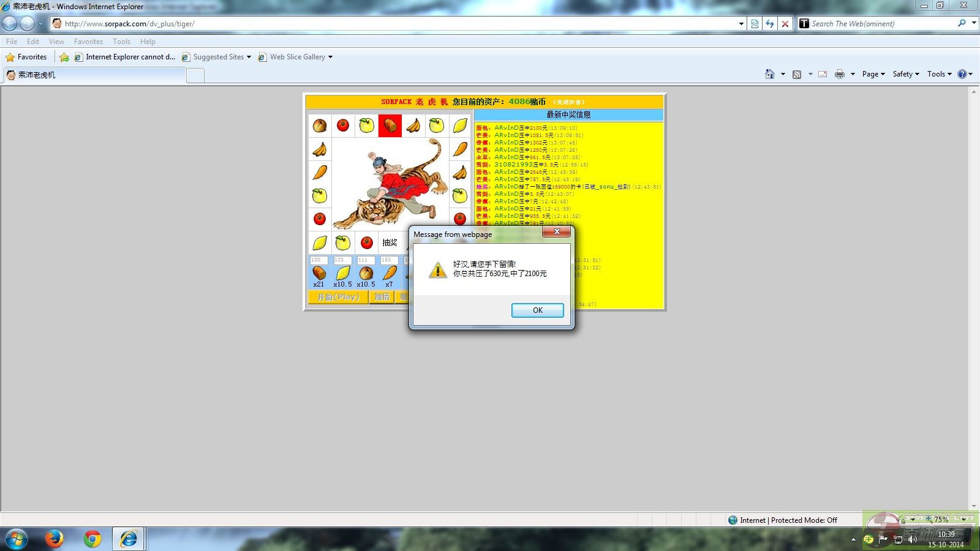Open the RSS feeds icon
Viewport: 980px width, 551px height.
797,74
